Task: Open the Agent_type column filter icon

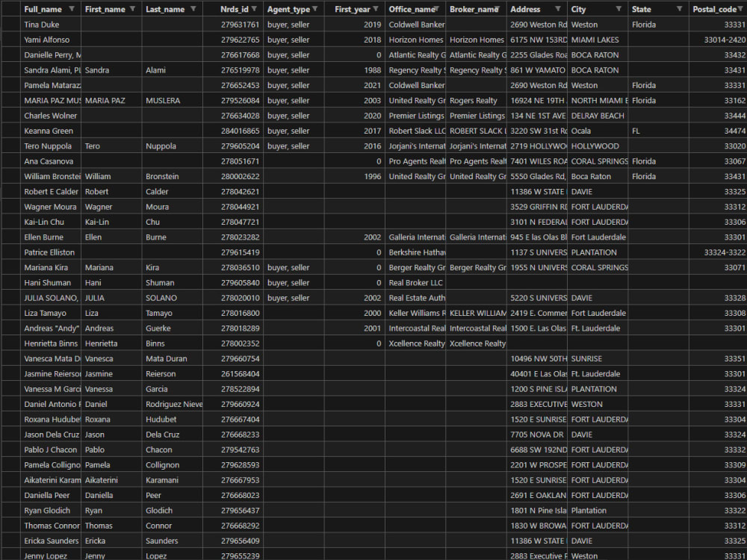Action: click(315, 9)
